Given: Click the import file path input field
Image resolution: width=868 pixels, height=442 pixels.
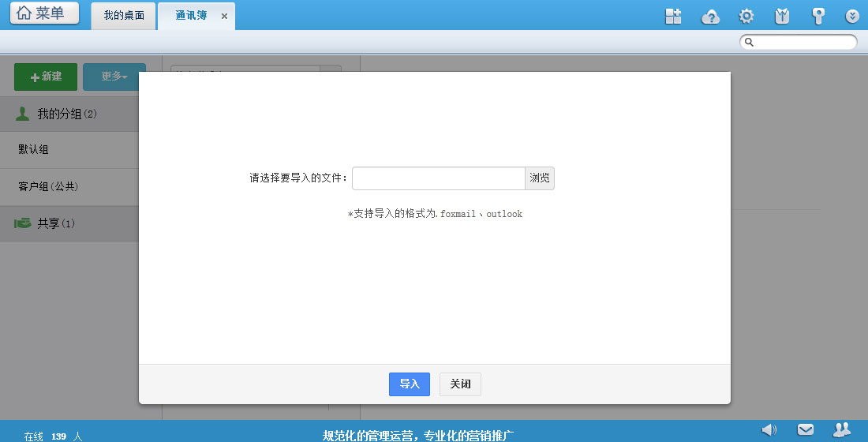Looking at the screenshot, I should click(x=438, y=178).
